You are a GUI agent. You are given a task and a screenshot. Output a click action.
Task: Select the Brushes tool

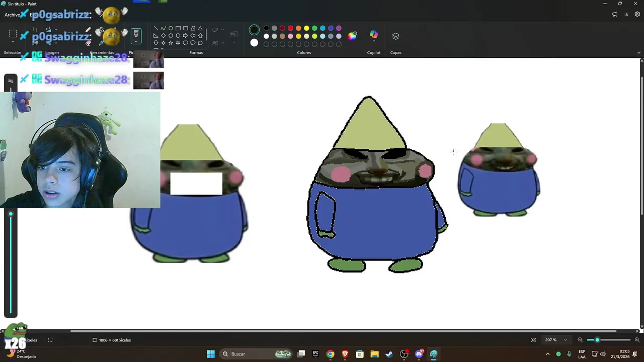pyautogui.click(x=136, y=35)
